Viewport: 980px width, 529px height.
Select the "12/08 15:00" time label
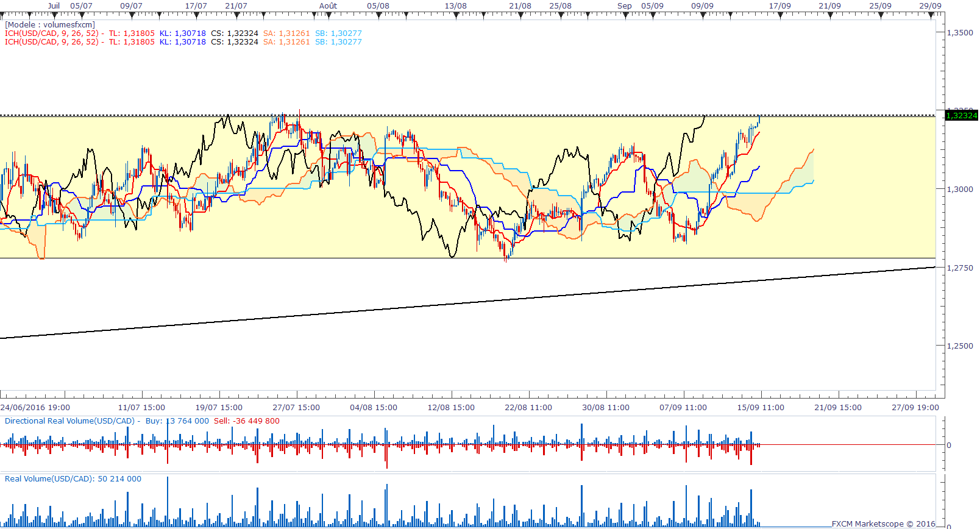tap(451, 408)
